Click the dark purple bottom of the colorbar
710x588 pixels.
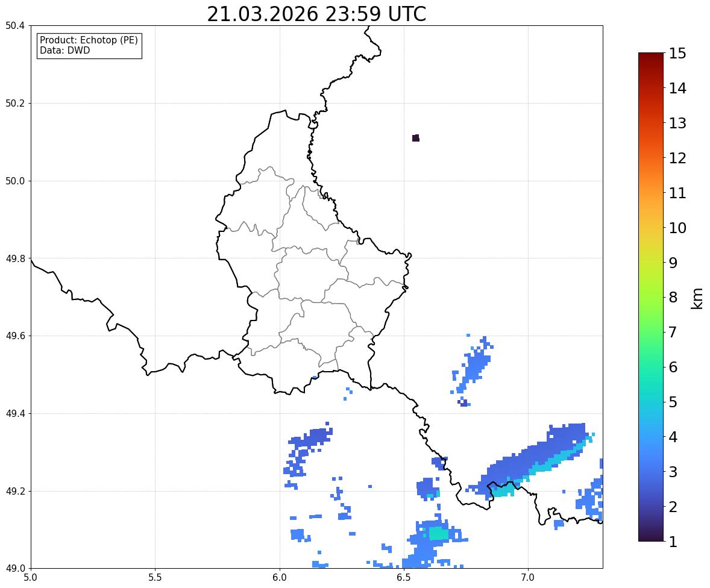click(651, 534)
